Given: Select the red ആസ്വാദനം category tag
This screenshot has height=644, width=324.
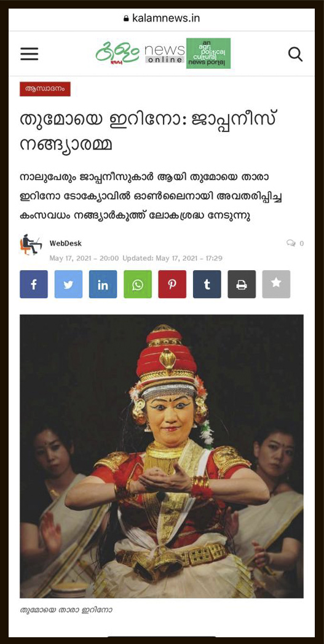Looking at the screenshot, I should point(45,89).
